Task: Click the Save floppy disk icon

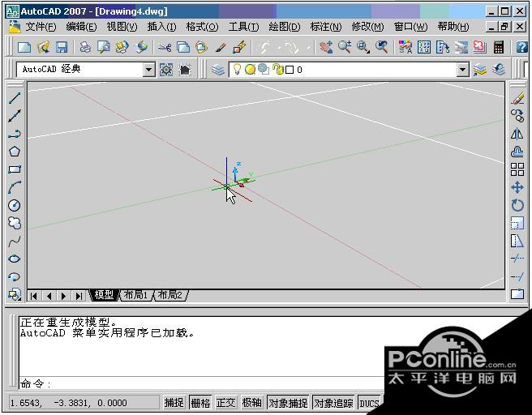Action: point(62,47)
